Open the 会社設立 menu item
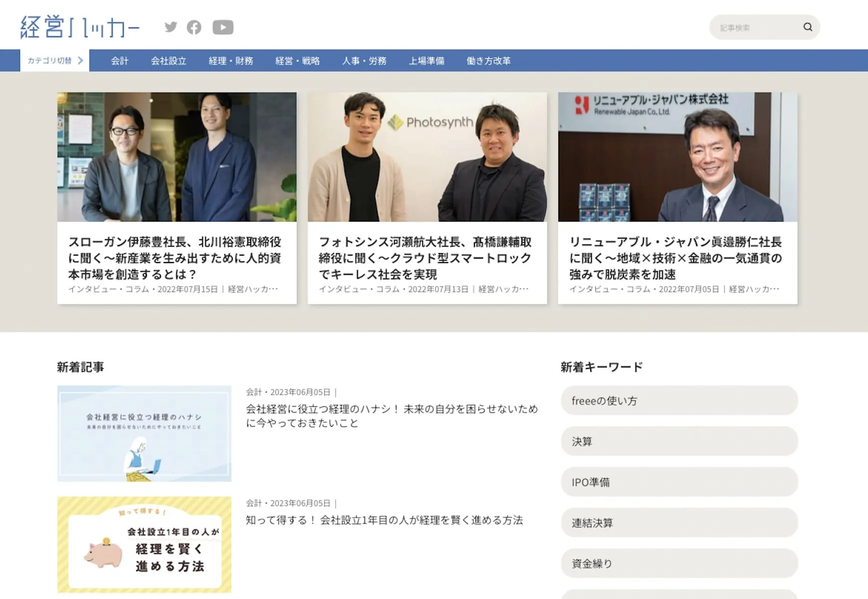This screenshot has height=599, width=868. tap(169, 61)
